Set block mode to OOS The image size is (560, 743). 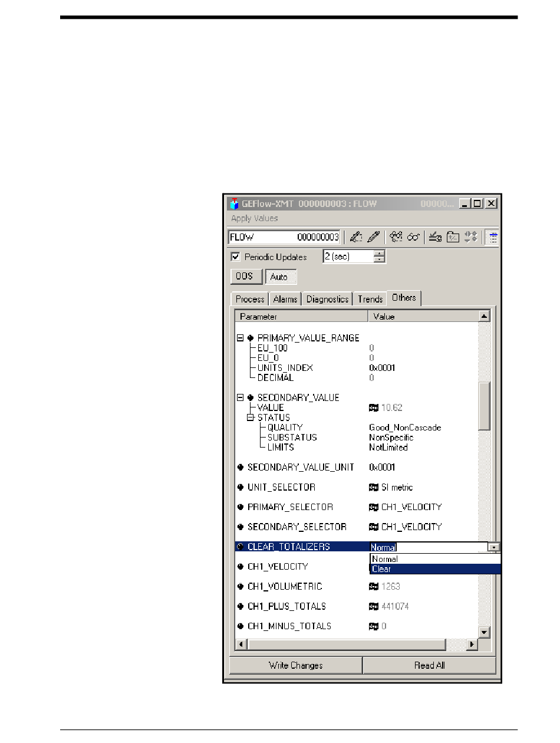[x=246, y=277]
